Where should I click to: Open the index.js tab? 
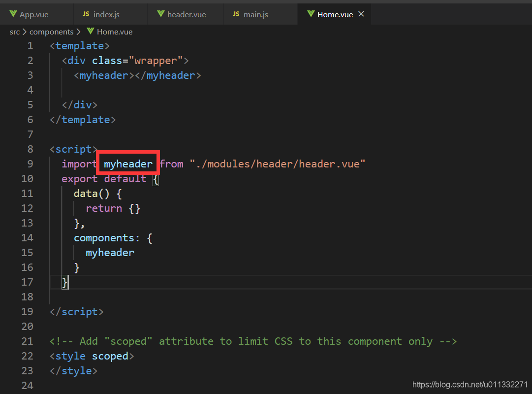111,14
